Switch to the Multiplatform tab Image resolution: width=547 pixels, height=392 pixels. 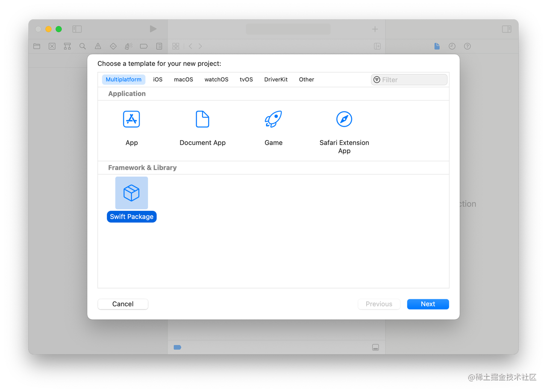[124, 80]
